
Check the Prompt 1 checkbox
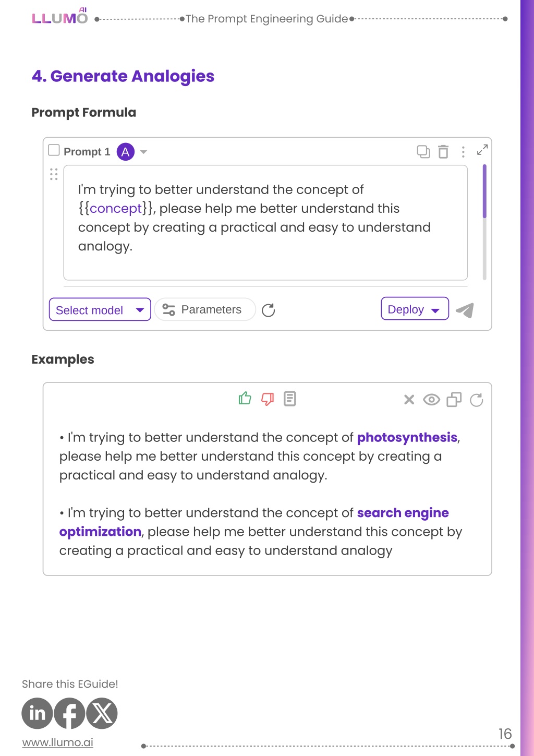pos(54,150)
